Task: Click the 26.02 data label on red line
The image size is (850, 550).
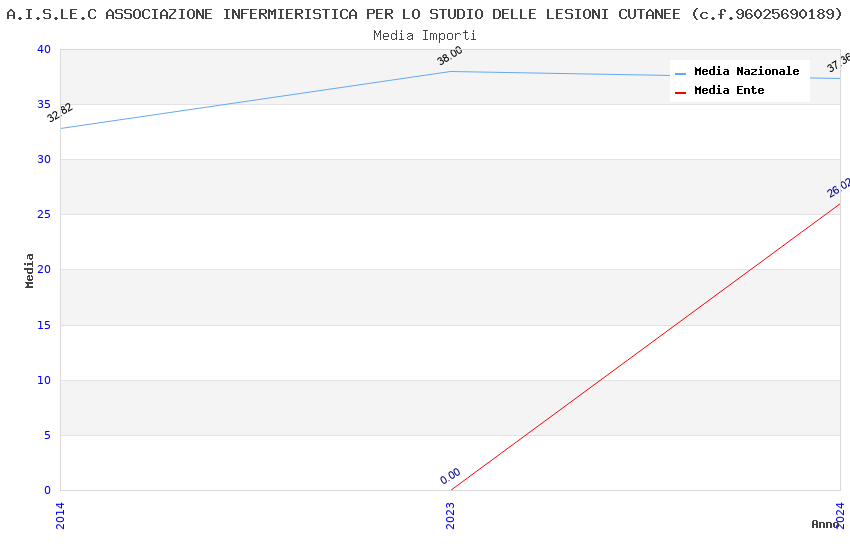Action: [839, 188]
